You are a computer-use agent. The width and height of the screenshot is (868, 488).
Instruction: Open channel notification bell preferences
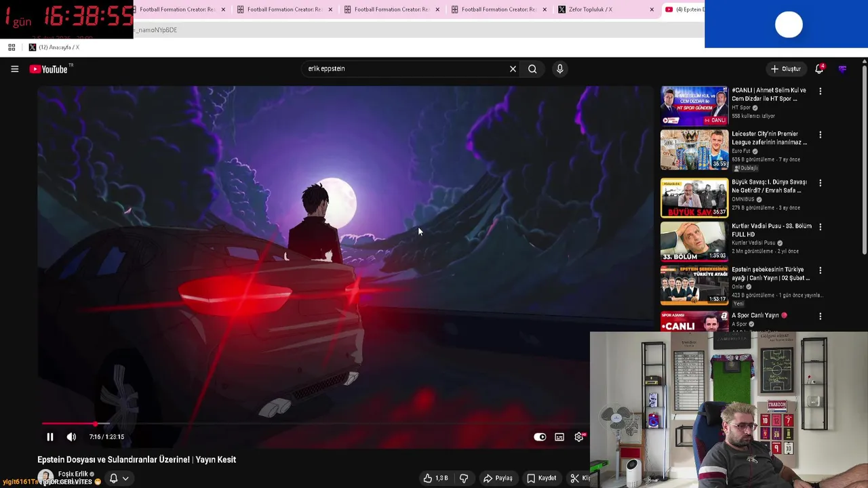click(x=113, y=478)
